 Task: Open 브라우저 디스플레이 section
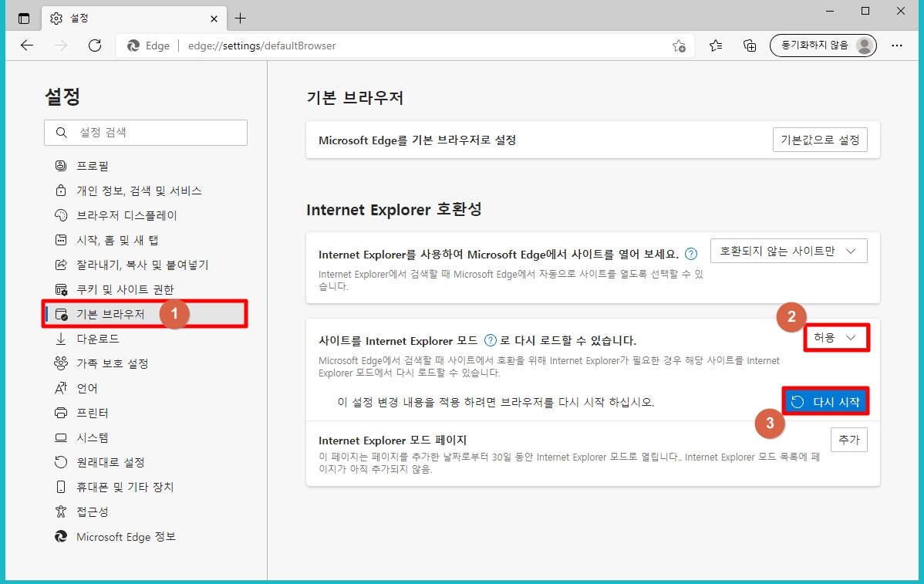click(x=146, y=215)
